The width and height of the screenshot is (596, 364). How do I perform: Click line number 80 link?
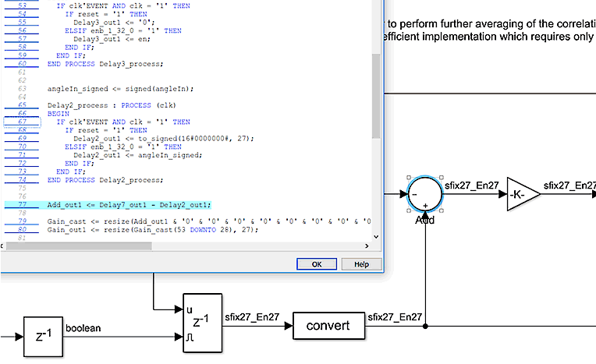[x=22, y=230]
